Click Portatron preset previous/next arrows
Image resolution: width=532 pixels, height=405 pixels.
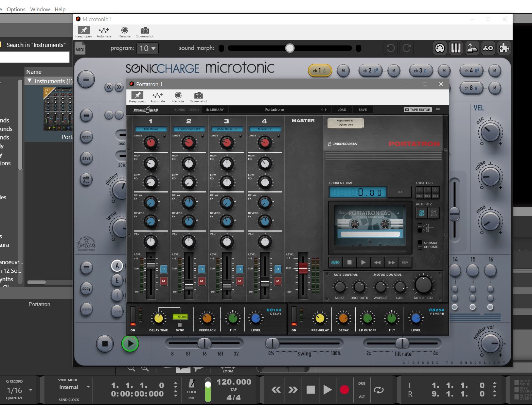324,109
